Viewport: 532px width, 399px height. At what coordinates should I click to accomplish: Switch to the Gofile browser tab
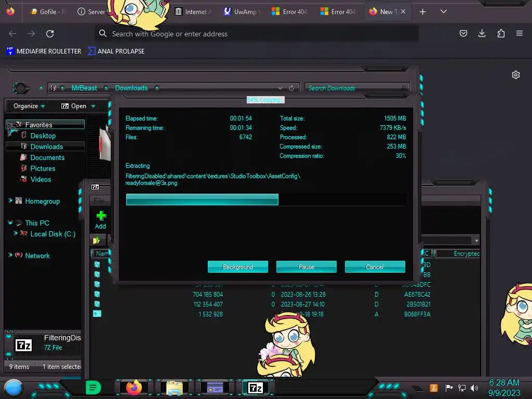click(x=47, y=11)
